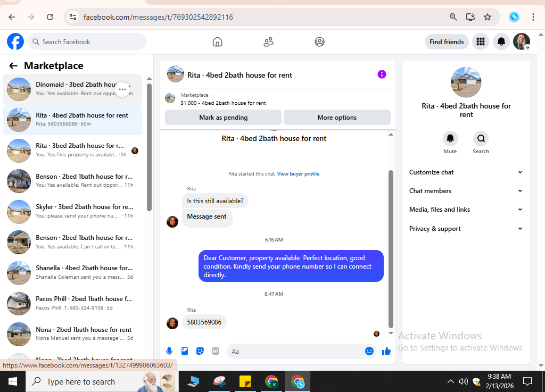Image resolution: width=545 pixels, height=392 pixels.
Task: Expand the Privacy & support section
Action: (x=466, y=229)
